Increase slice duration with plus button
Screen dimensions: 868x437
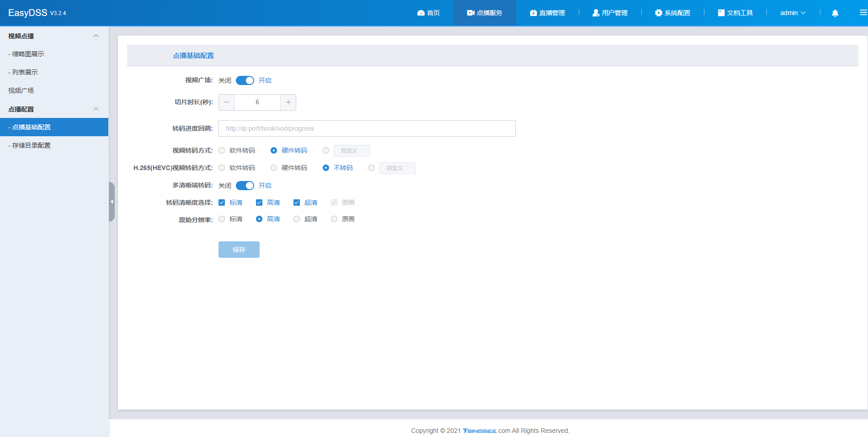coord(288,102)
